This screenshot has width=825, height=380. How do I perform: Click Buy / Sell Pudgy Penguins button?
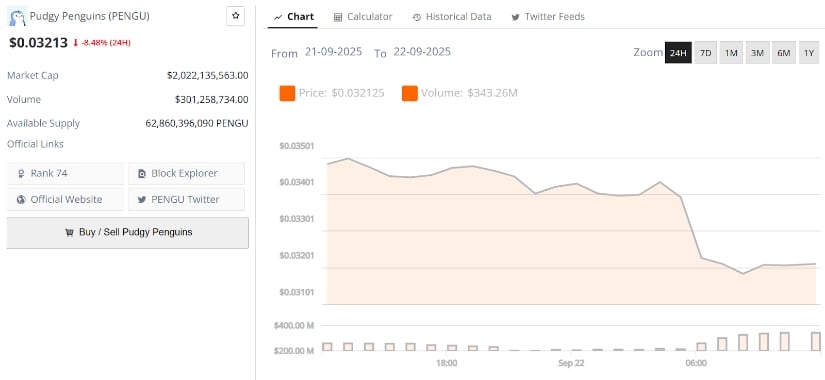click(128, 232)
